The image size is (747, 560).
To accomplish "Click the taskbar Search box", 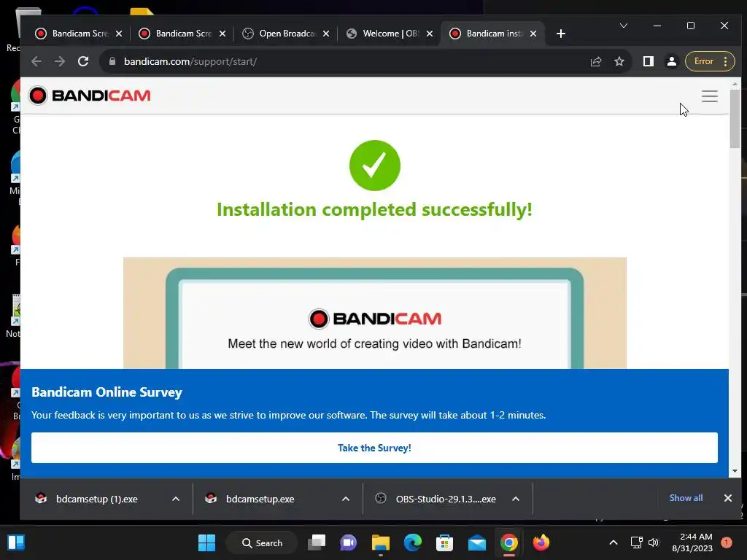I will [263, 542].
